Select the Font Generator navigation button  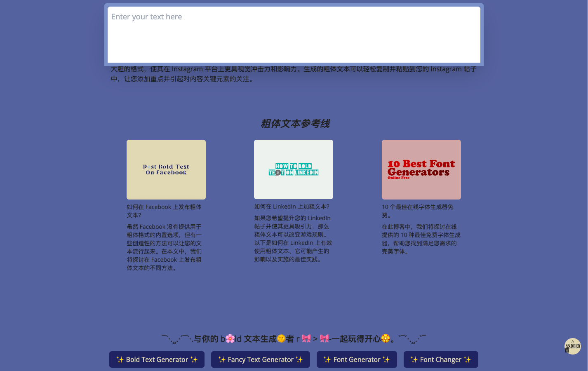point(357,359)
